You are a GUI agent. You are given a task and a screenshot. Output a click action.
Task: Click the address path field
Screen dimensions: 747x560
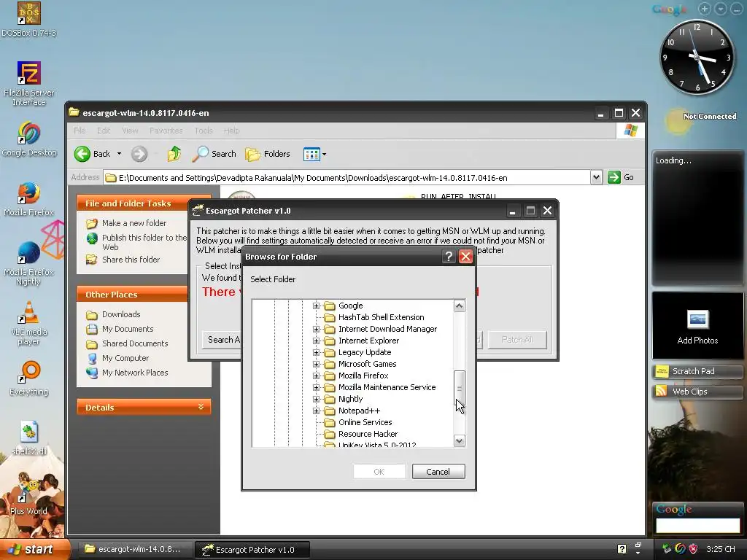pyautogui.click(x=347, y=178)
